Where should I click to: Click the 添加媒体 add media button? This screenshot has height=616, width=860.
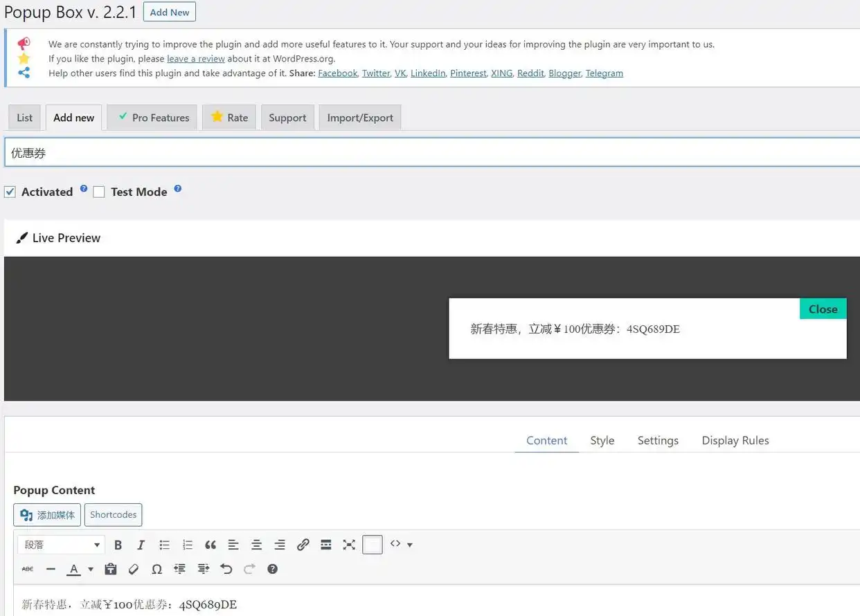click(47, 515)
